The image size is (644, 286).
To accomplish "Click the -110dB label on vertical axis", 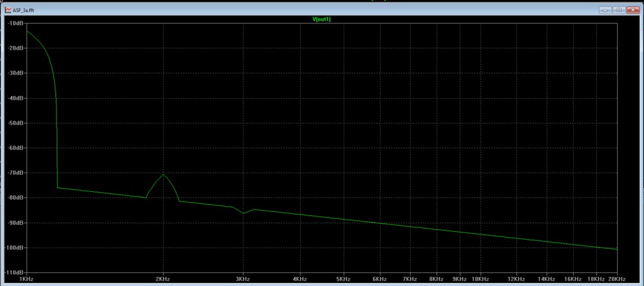I will tap(14, 272).
